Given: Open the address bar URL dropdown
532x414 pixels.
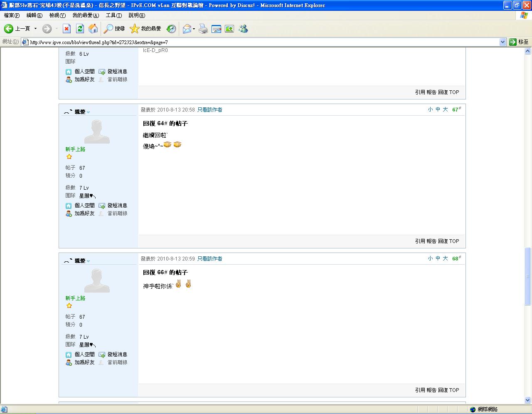Looking at the screenshot, I should (x=502, y=42).
